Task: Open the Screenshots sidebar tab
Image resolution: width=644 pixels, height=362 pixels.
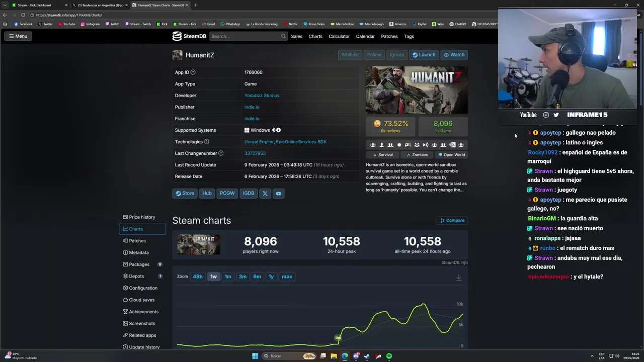Action: coord(142,323)
